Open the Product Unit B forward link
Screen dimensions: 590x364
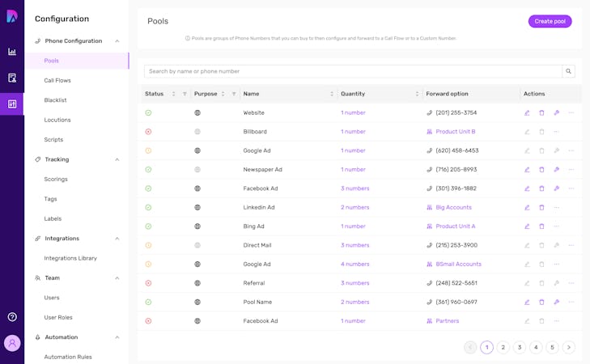(455, 132)
